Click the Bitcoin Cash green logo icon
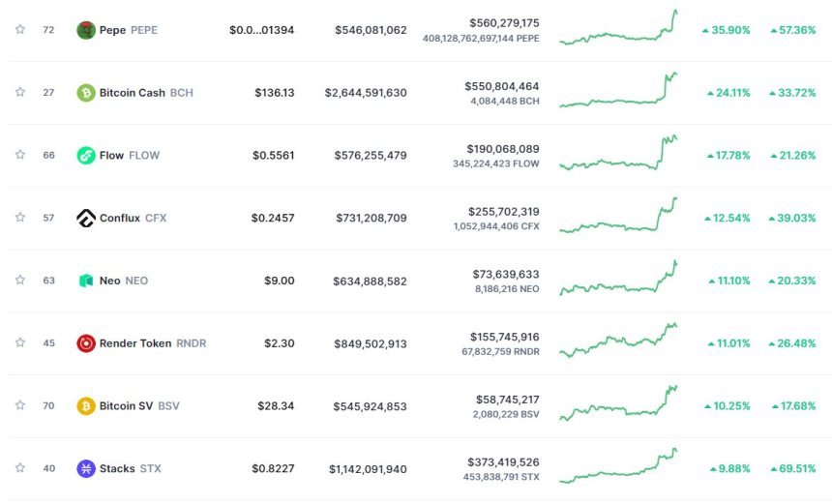Image resolution: width=832 pixels, height=504 pixels. pos(86,93)
